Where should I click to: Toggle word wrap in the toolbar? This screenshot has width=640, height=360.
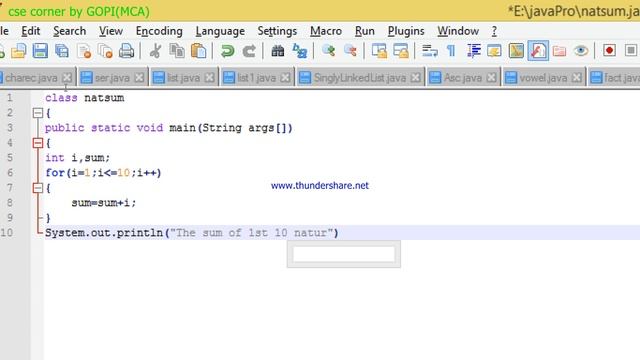[x=429, y=51]
